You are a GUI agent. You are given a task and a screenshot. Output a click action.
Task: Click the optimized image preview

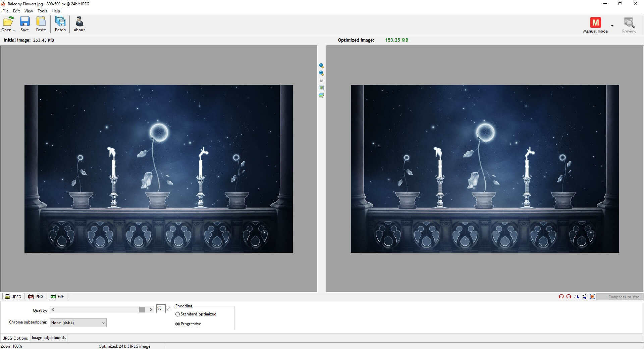click(x=485, y=169)
